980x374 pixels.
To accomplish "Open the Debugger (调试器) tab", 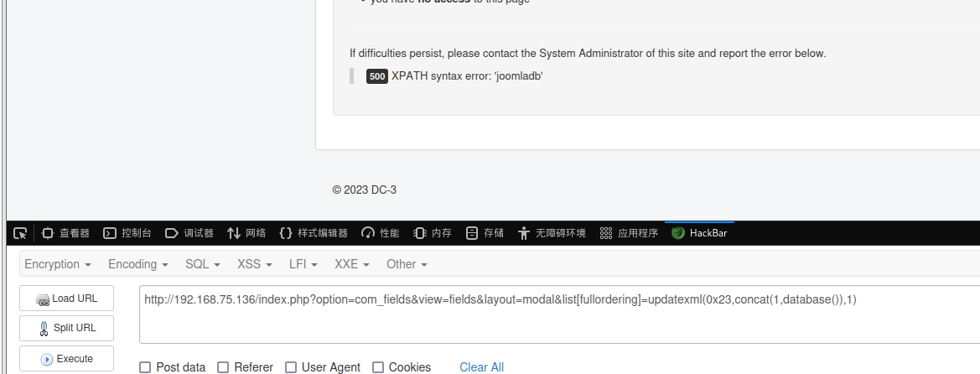I will (x=189, y=233).
